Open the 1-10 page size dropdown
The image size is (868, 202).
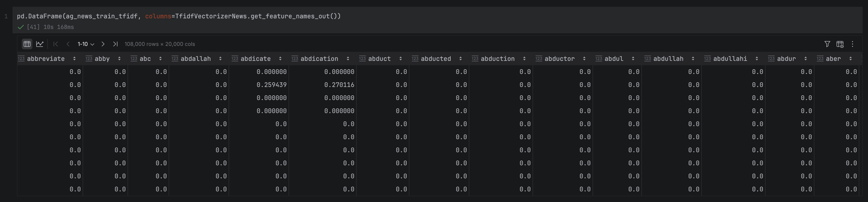tap(86, 44)
